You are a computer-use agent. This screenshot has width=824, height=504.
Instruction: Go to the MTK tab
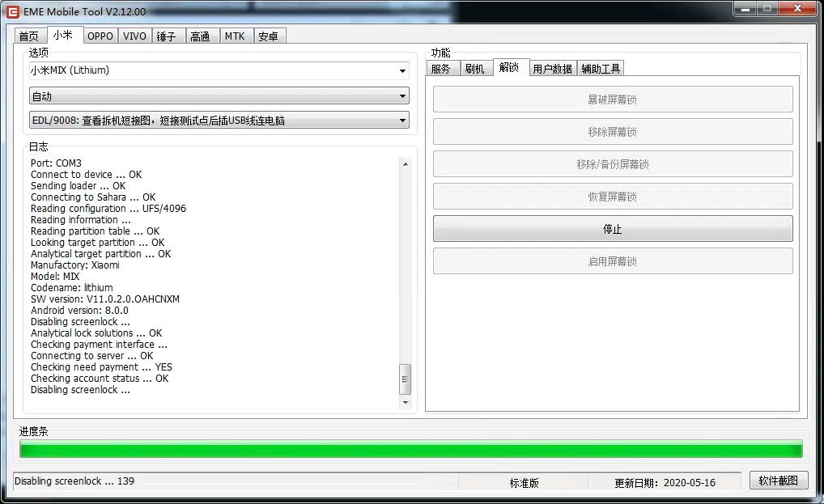pyautogui.click(x=235, y=36)
